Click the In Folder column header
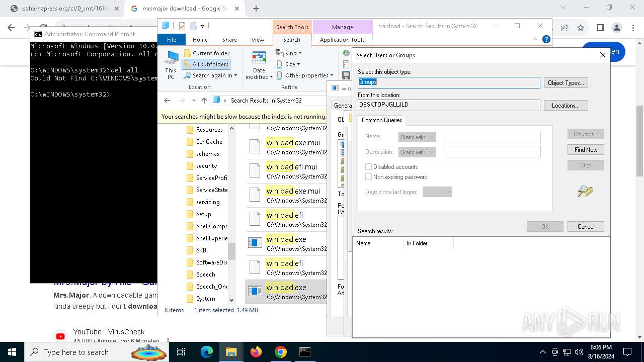 click(428, 243)
